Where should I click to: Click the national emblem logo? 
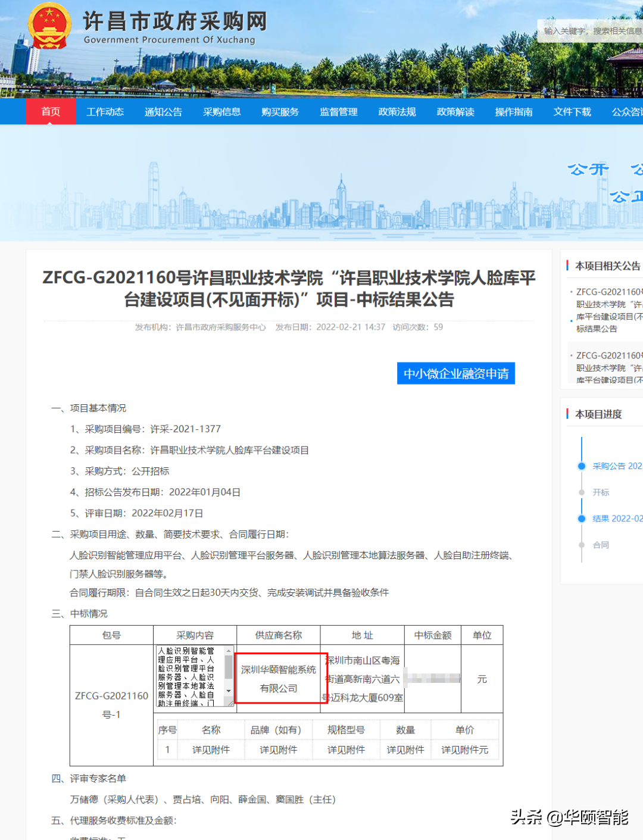pos(49,26)
